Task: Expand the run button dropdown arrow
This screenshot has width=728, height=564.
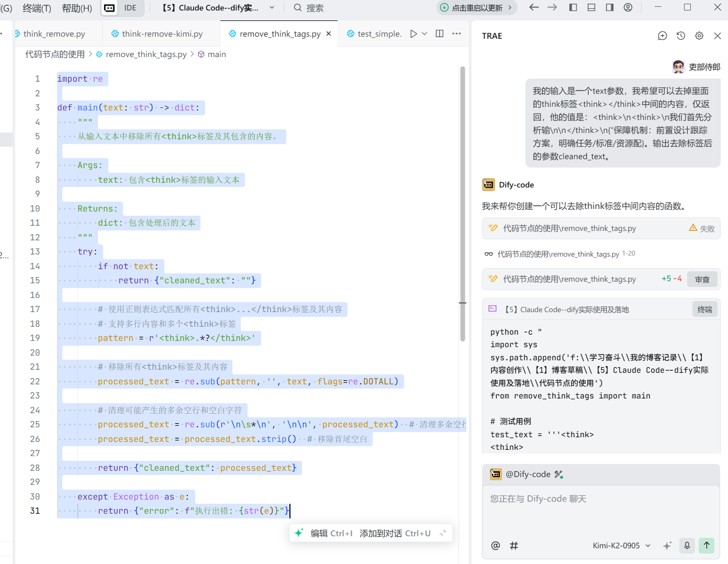Action: coord(424,34)
